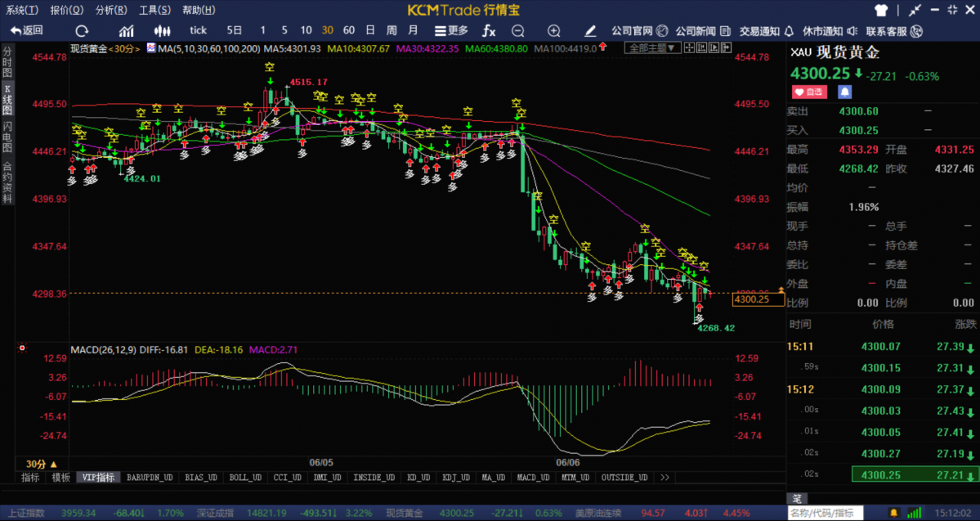
Task: Select the DMI_UD indicator
Action: (x=327, y=477)
